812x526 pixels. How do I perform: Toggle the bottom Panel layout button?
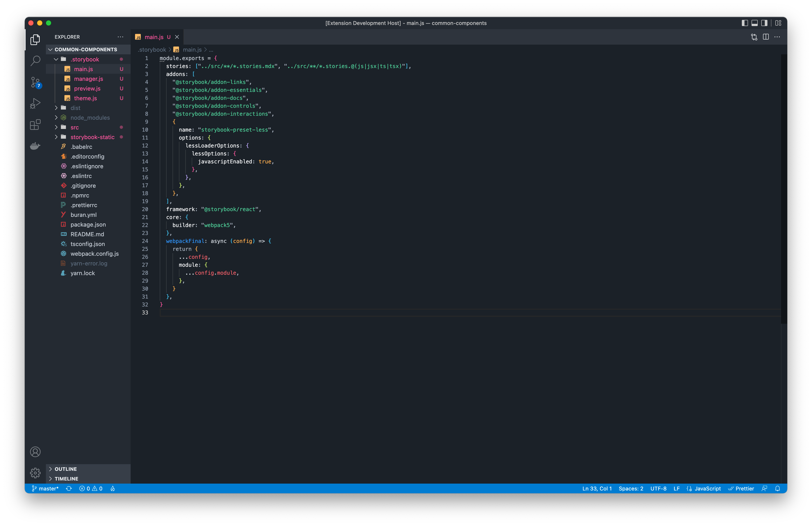coord(755,23)
